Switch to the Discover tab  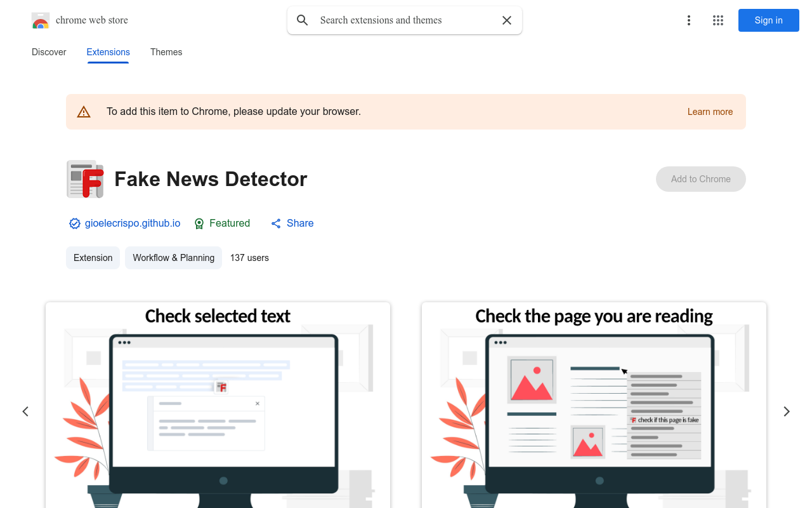(49, 52)
